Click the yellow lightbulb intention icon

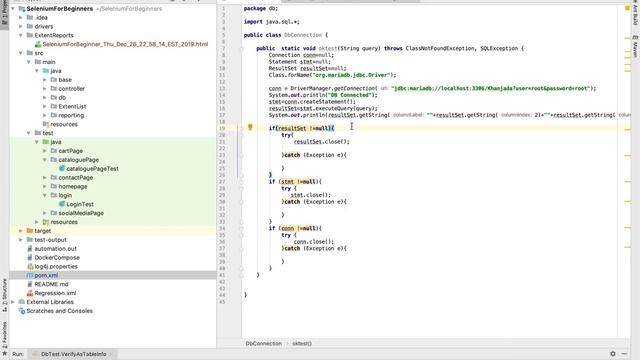point(250,127)
